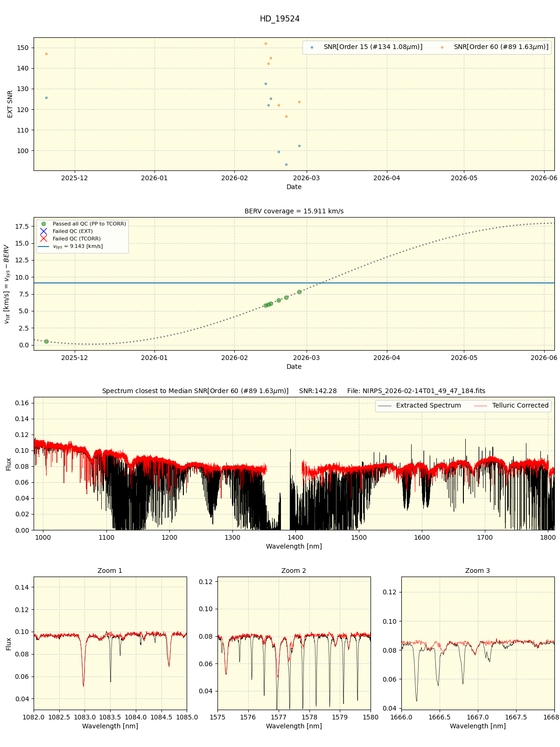The image size is (560, 747).
Task: Click the red X legend marker
Action: coord(43,239)
